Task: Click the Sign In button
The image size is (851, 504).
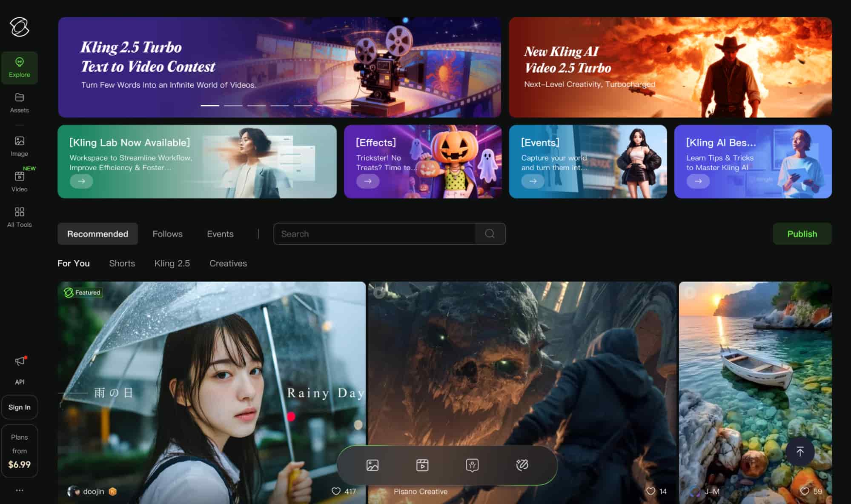Action: [x=20, y=407]
